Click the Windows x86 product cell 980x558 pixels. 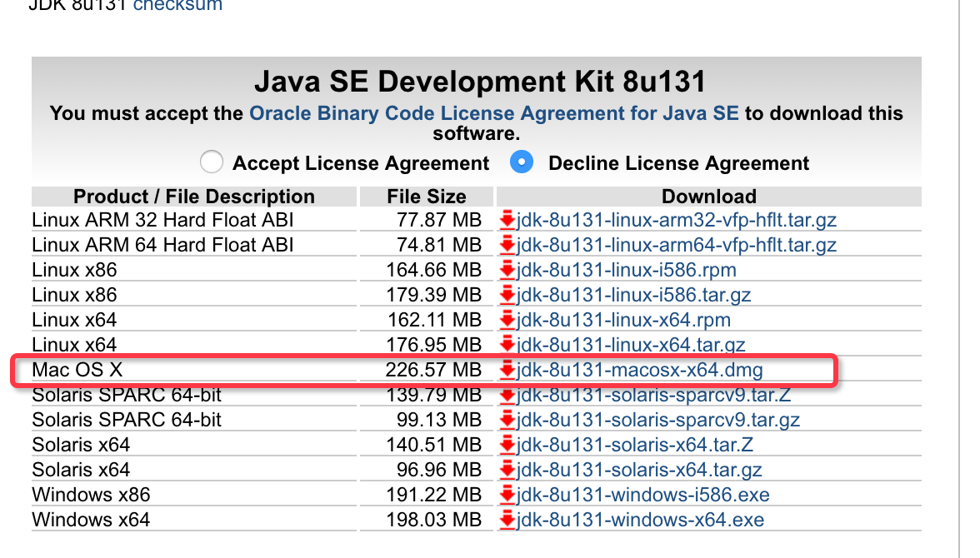193,495
